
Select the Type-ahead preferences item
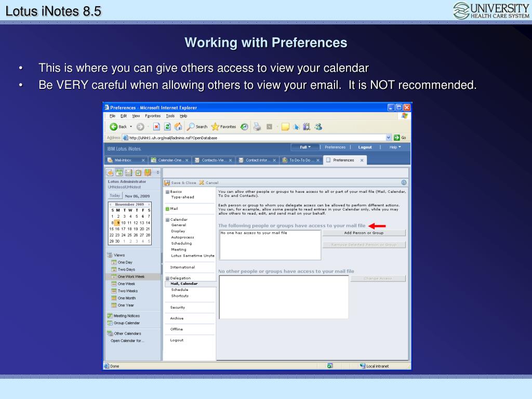[x=182, y=197]
